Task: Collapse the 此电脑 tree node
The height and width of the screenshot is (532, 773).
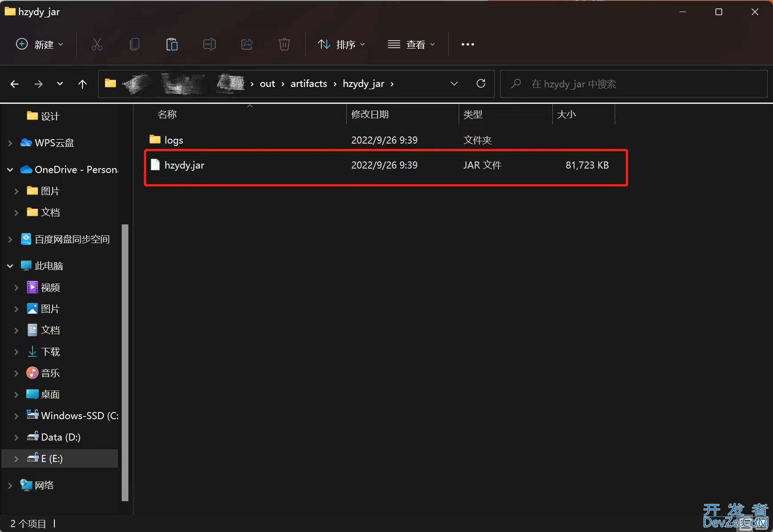Action: coord(10,266)
